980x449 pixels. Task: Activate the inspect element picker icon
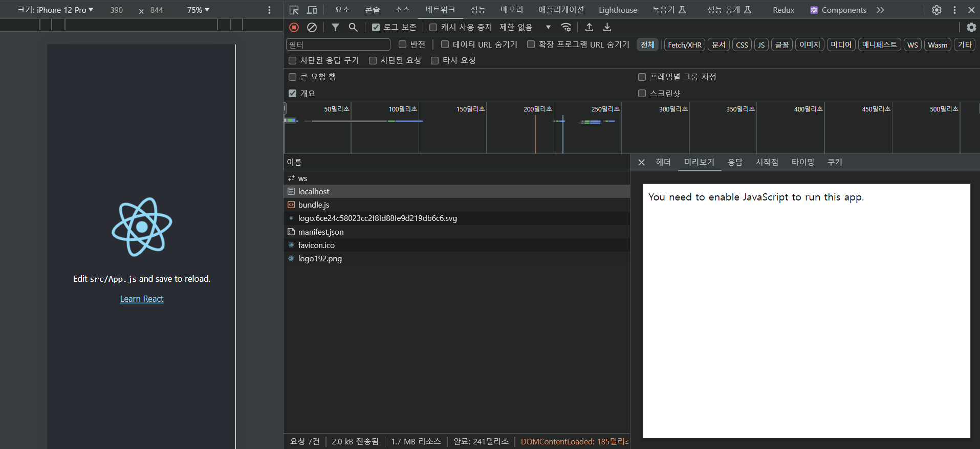(x=294, y=10)
